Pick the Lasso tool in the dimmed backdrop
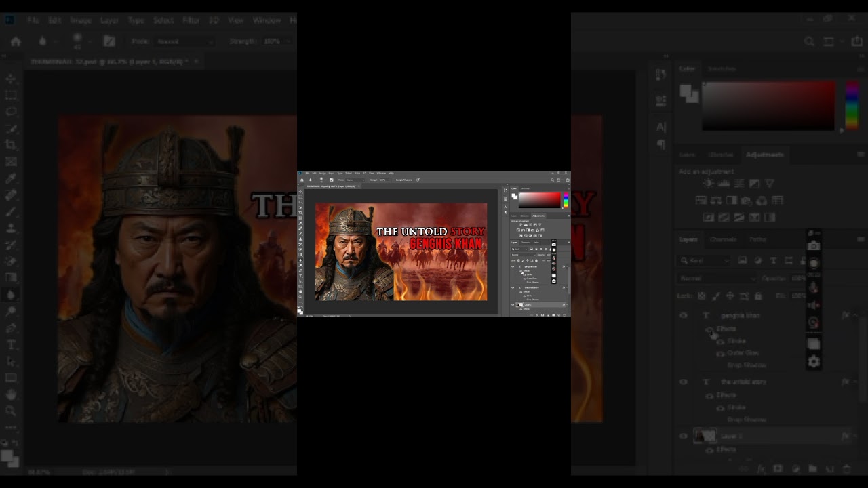 11,111
